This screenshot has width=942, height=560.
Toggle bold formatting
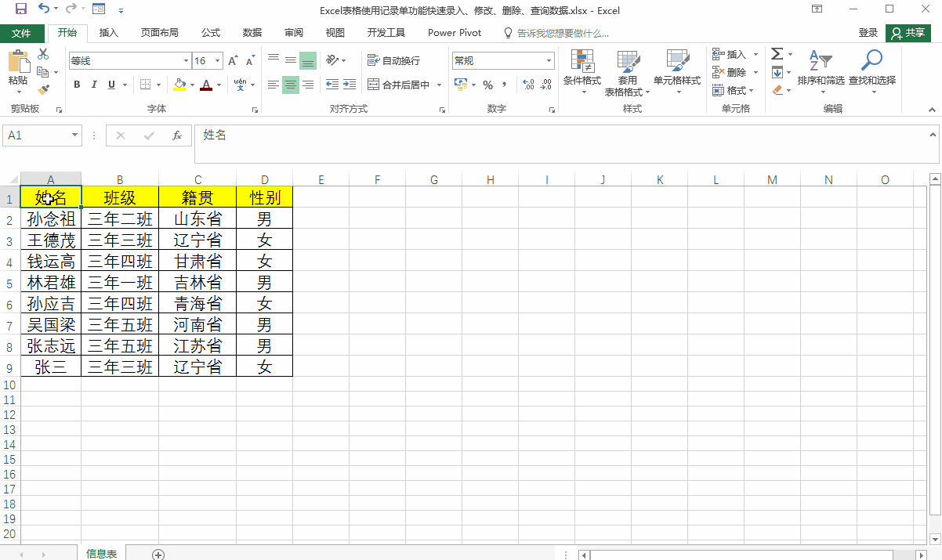click(x=77, y=85)
